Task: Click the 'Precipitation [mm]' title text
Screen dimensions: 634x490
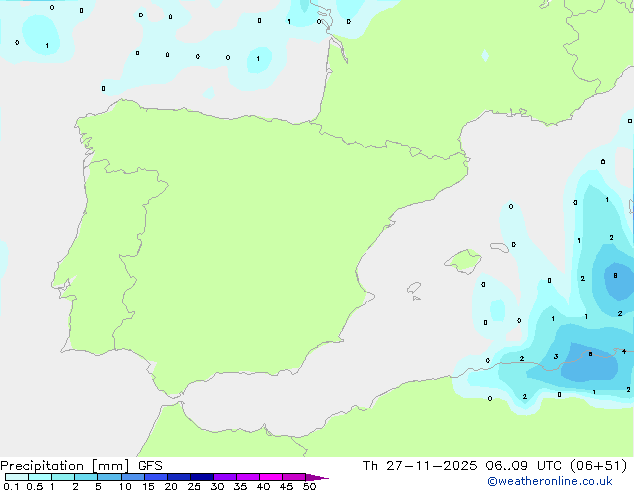Action: pyautogui.click(x=65, y=466)
